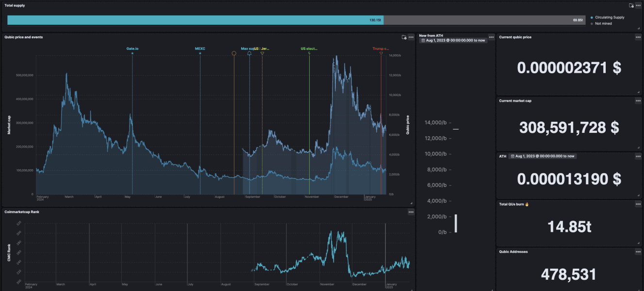Screen dimensions: 644x291
Task: Click Total QUs burn title
Action: 513,204
